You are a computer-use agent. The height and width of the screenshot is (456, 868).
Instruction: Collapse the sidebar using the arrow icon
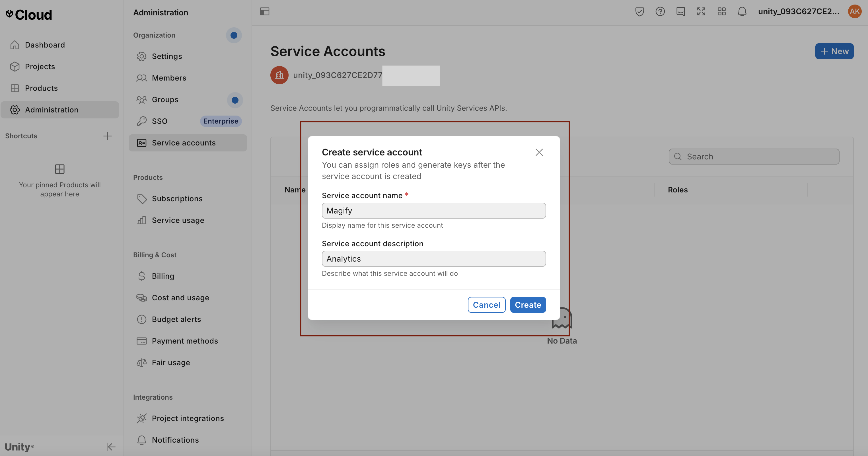[x=111, y=447]
